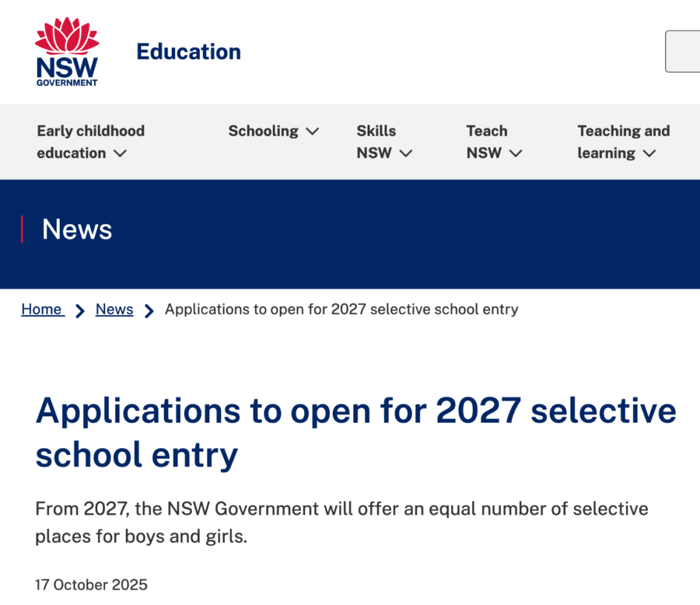This screenshot has height=605, width=700.
Task: Click the News banner heading
Action: coord(77,230)
